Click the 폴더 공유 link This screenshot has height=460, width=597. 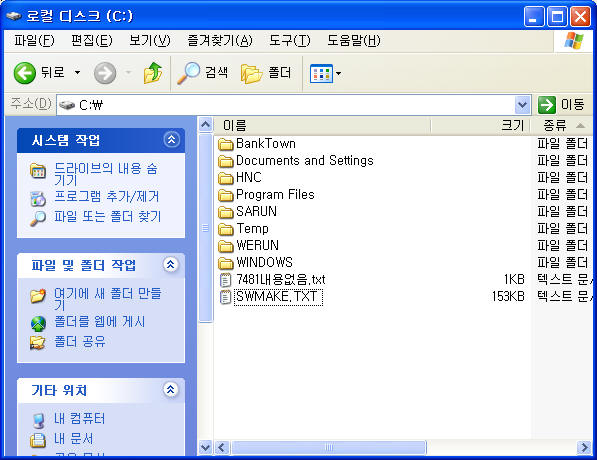coord(80,341)
